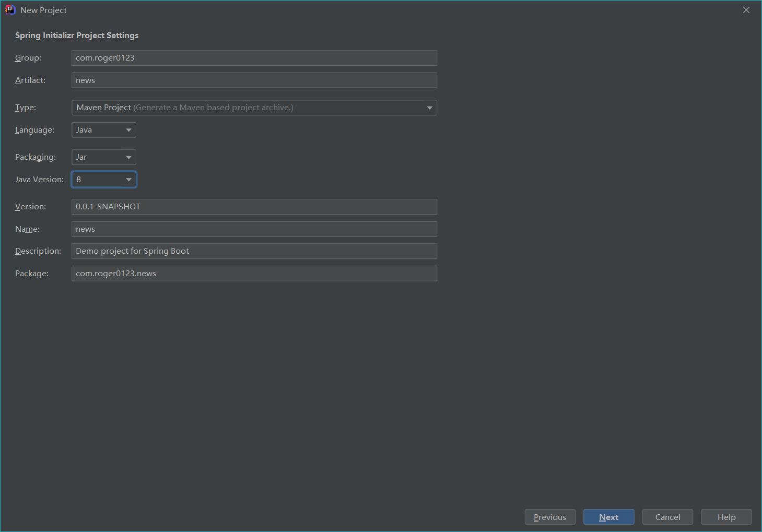Screen dimensions: 762x532
Task: Proceed with the Next button
Action: [609, 517]
